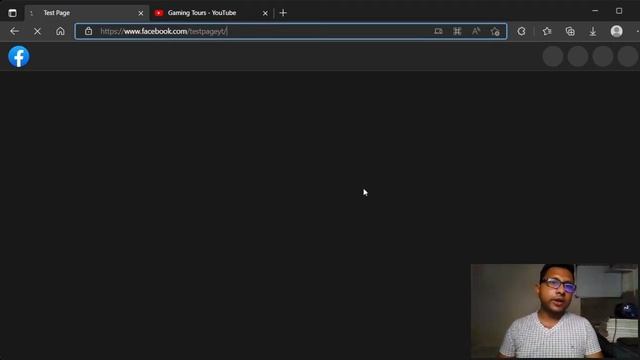Image resolution: width=640 pixels, height=360 pixels.
Task: Click the lock site info icon
Action: (x=88, y=31)
